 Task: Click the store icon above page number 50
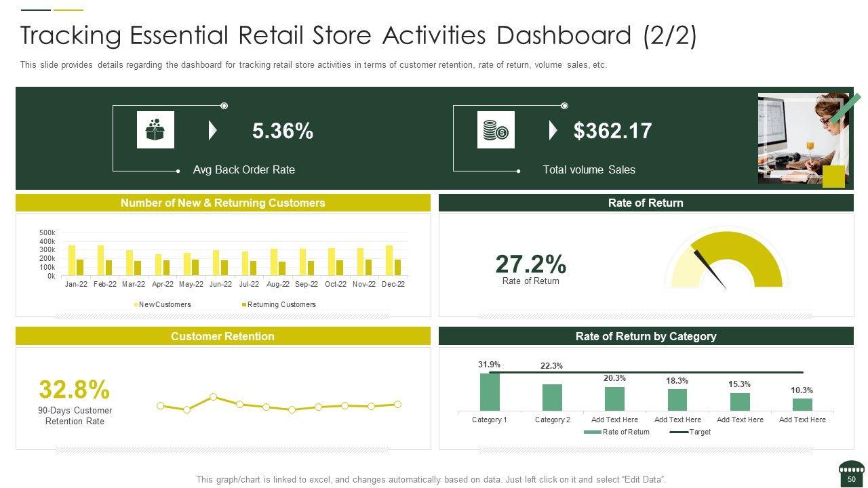point(851,468)
